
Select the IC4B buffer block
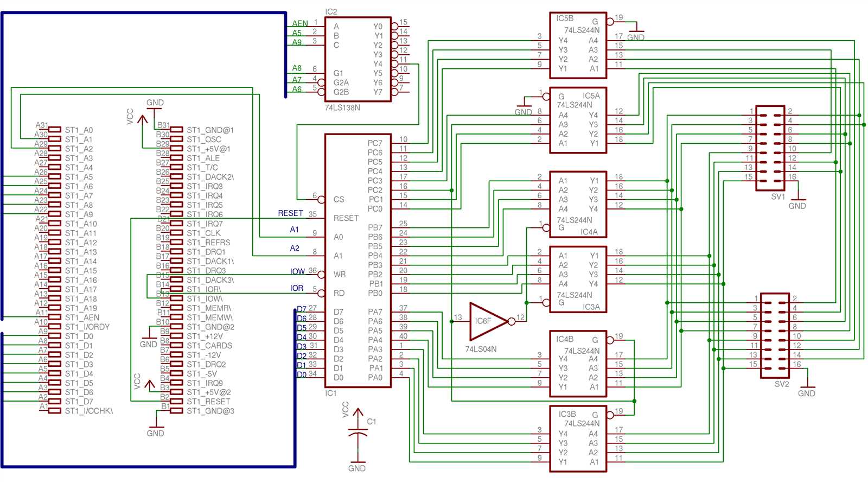click(578, 364)
